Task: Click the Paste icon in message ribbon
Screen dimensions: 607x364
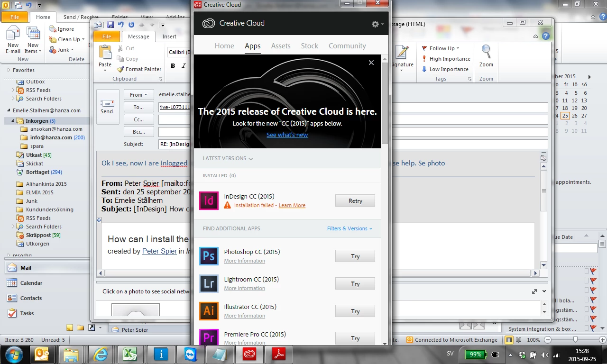Action: click(105, 52)
